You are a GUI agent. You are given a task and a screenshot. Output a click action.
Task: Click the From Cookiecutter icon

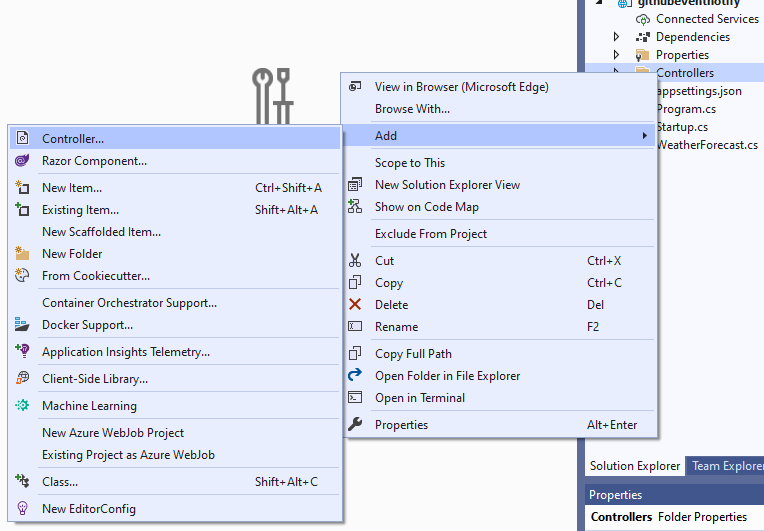coord(22,275)
